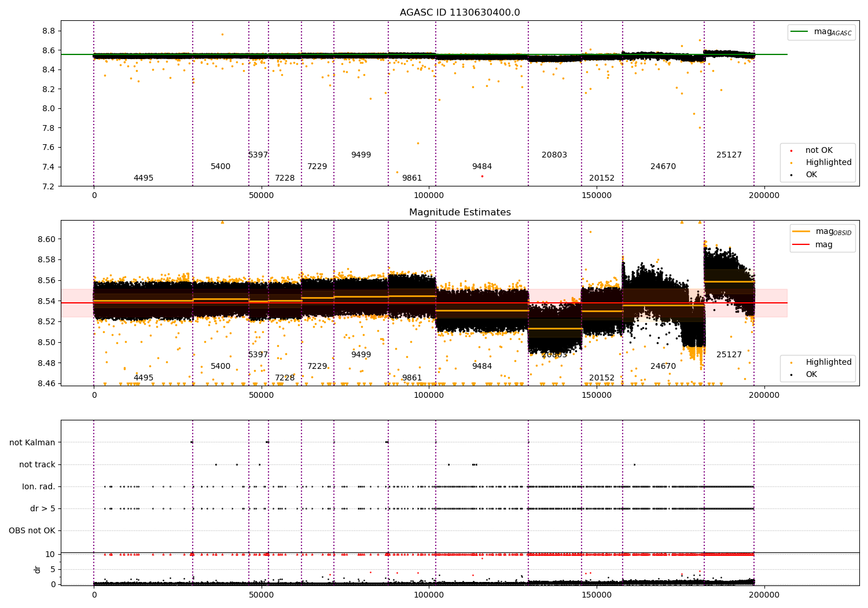This screenshot has width=868, height=608.
Task: Click the 'dr > 5' row label
Action: coord(43,509)
